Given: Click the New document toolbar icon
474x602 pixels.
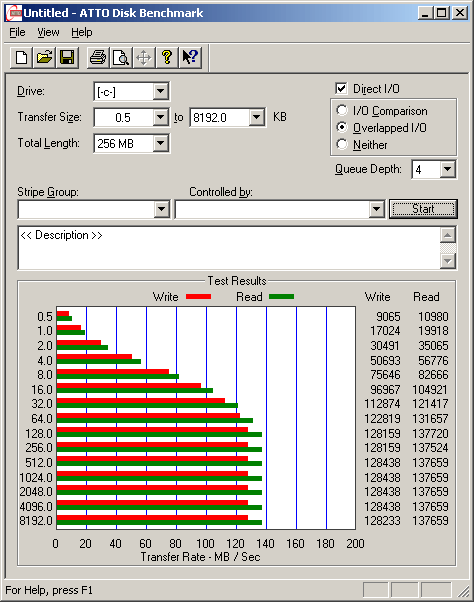Looking at the screenshot, I should pos(21,58).
